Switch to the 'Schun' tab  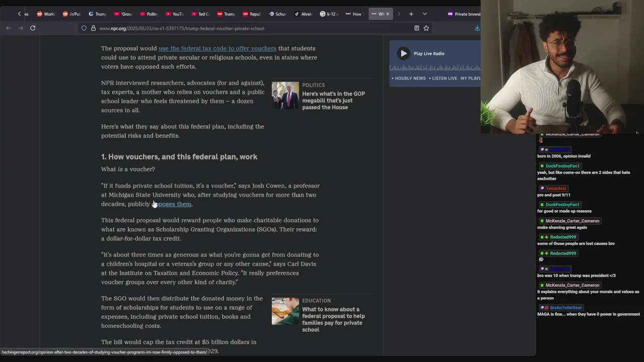point(278,14)
